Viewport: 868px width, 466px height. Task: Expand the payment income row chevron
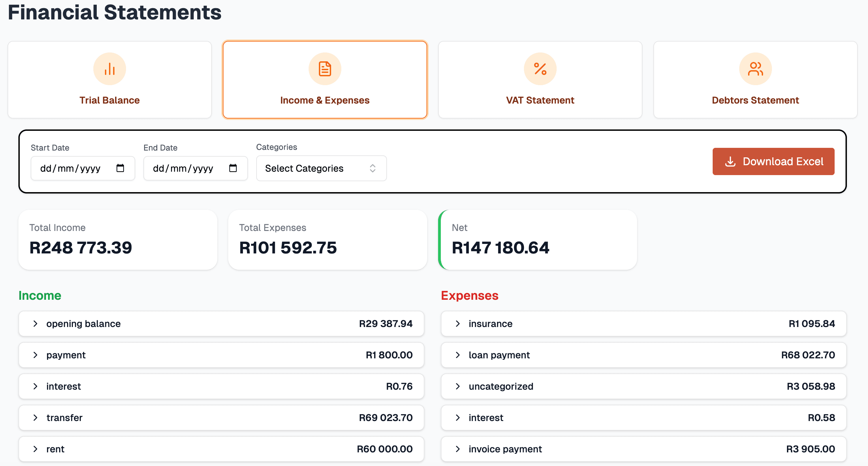click(x=35, y=355)
